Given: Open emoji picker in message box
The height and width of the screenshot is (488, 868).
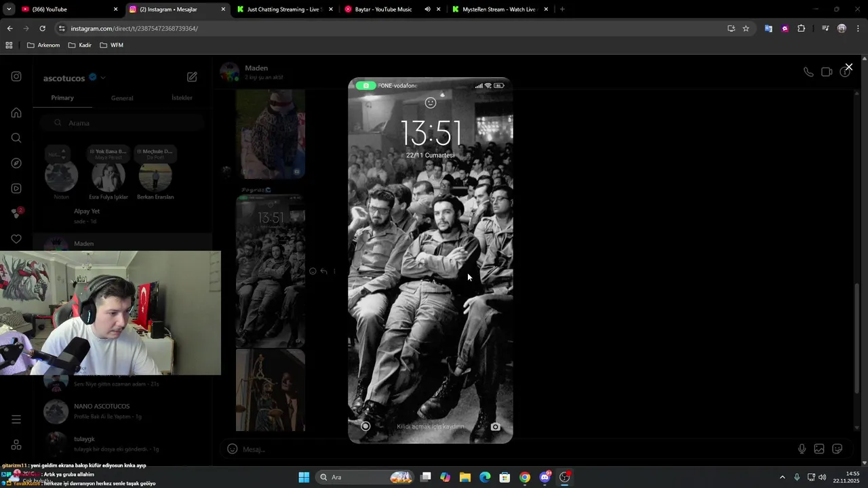Looking at the screenshot, I should coord(232,449).
